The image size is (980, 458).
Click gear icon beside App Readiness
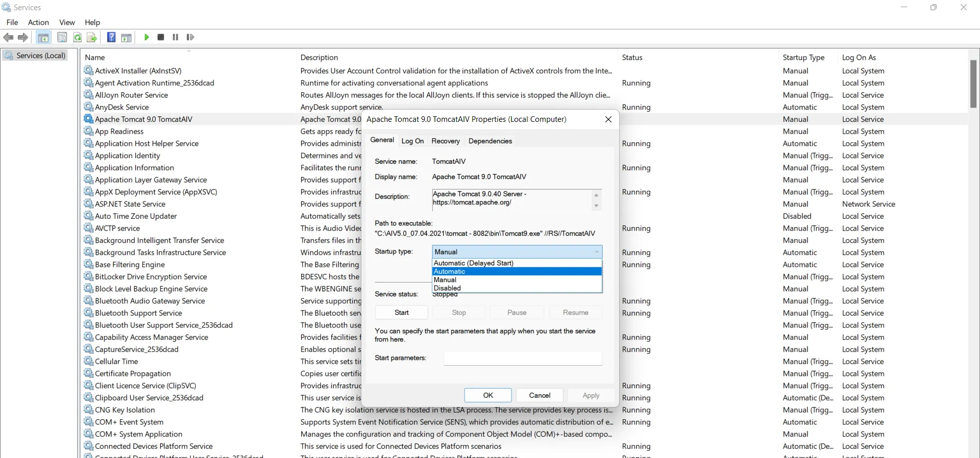point(89,131)
